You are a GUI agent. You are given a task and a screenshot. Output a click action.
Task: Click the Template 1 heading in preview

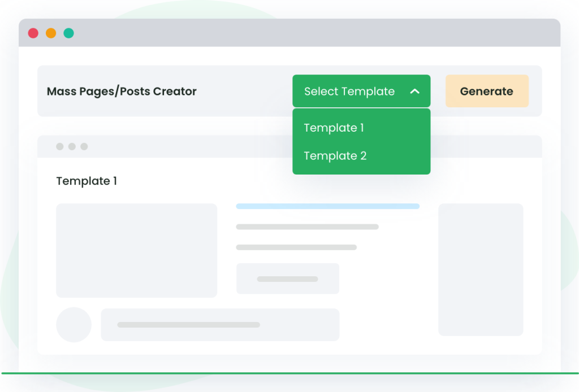(x=87, y=181)
